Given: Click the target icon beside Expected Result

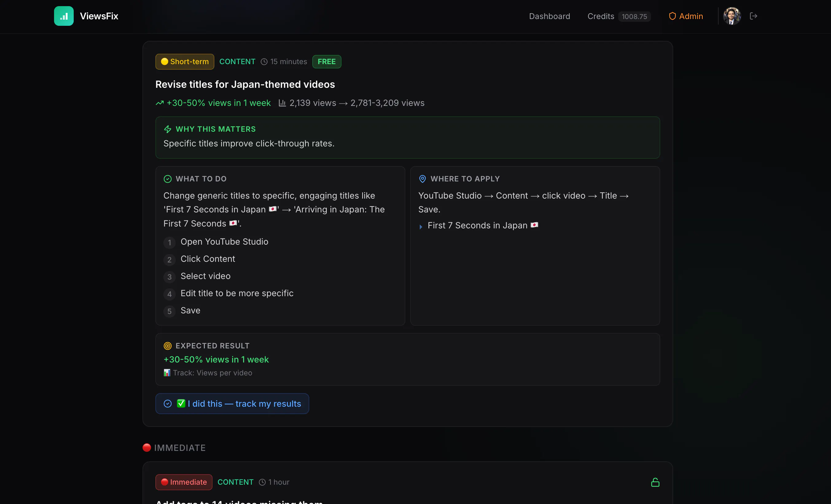Looking at the screenshot, I should (x=168, y=346).
